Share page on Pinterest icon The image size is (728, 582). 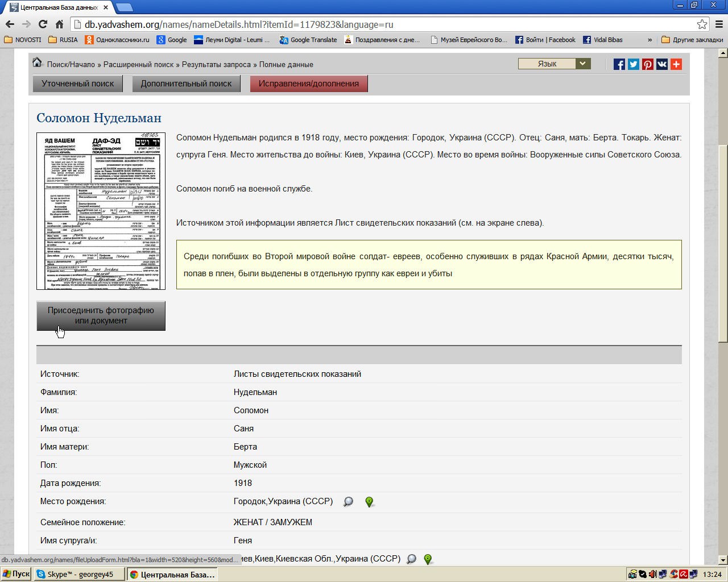pyautogui.click(x=648, y=64)
